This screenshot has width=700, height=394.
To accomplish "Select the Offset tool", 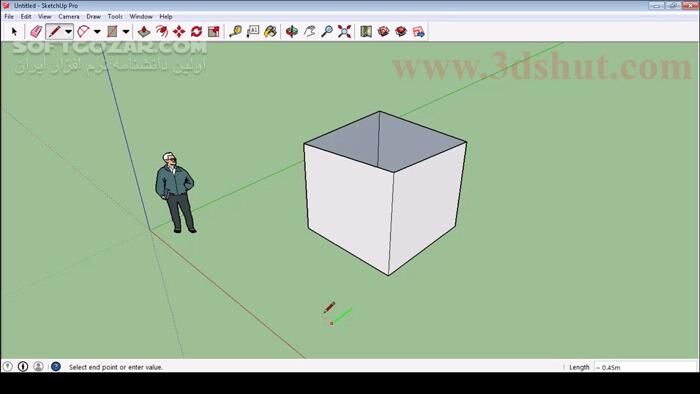I will (x=162, y=32).
